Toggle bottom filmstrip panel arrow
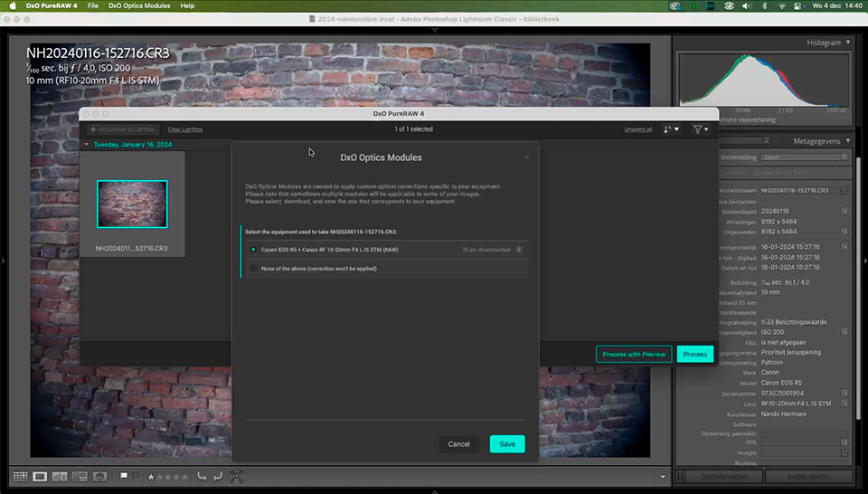Image resolution: width=868 pixels, height=494 pixels. click(435, 491)
